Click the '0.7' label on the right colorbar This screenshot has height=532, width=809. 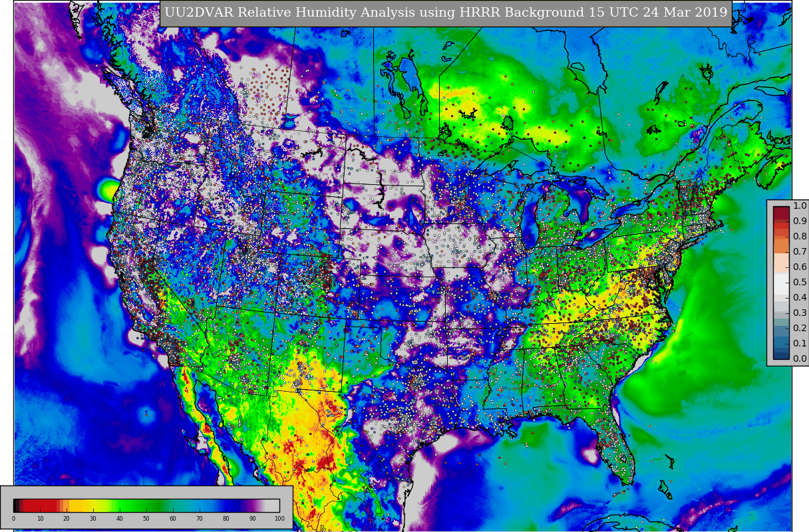(800, 252)
